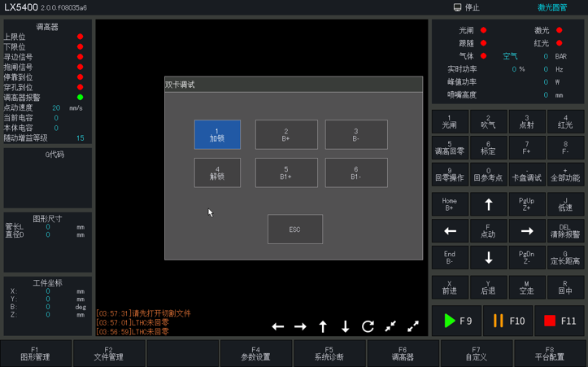Open F2 文件管理 menu
This screenshot has width=588, height=367.
109,353
